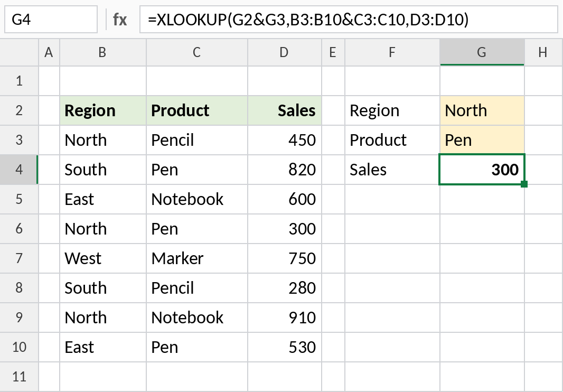The width and height of the screenshot is (563, 392).
Task: Click the bold Sales header cell in column D
Action: [284, 110]
